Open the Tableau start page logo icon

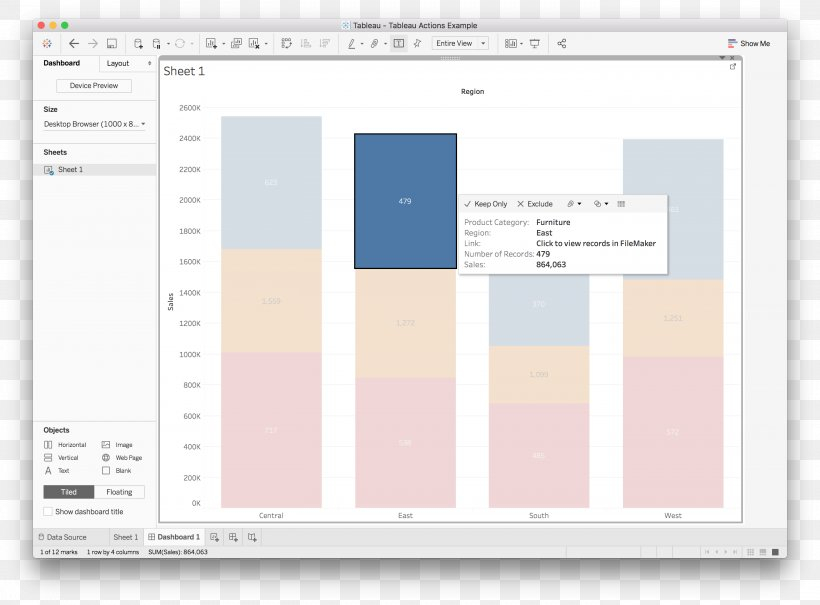47,43
